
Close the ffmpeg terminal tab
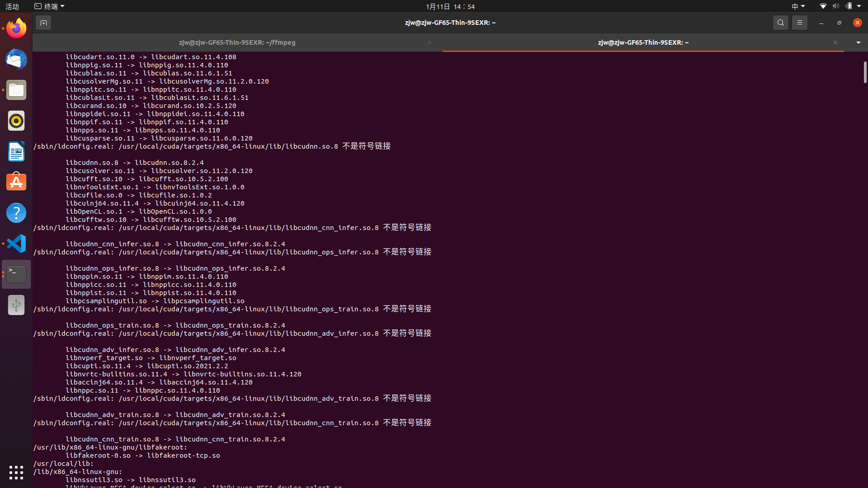(x=429, y=42)
